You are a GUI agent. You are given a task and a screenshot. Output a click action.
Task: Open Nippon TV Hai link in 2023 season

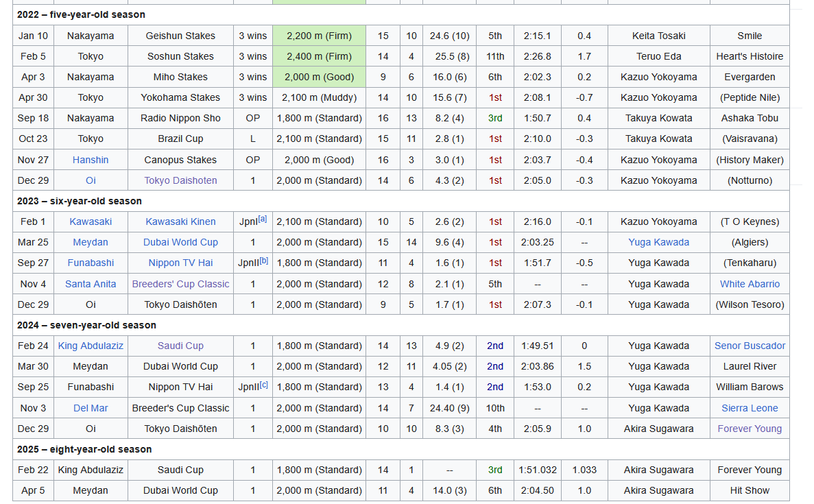180,263
